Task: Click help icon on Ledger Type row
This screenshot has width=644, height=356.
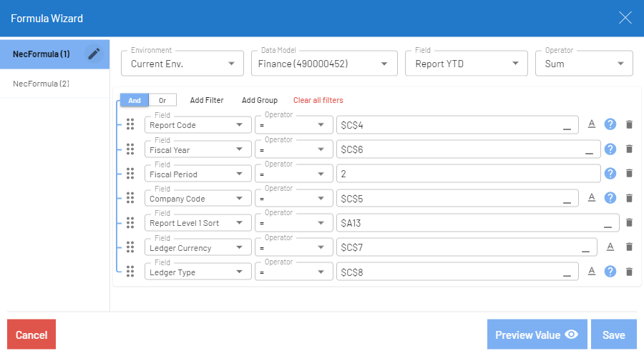Action: [x=610, y=271]
